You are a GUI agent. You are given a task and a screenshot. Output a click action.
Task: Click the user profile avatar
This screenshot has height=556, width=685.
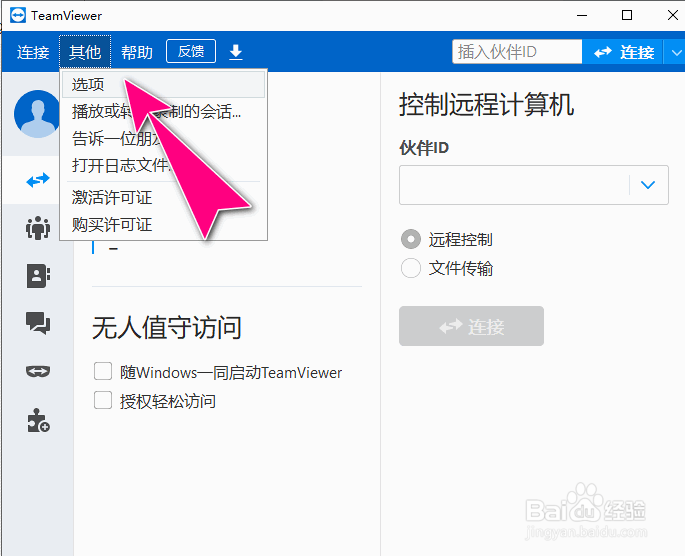(x=37, y=114)
